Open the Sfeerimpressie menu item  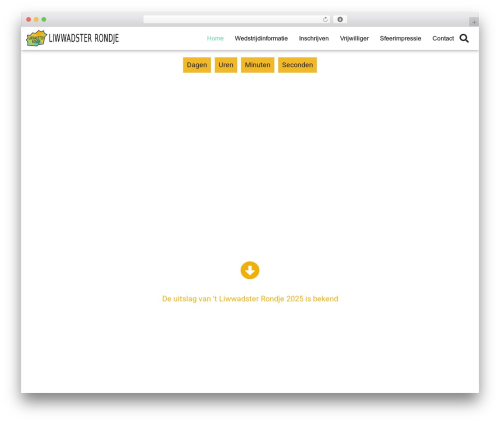[400, 38]
